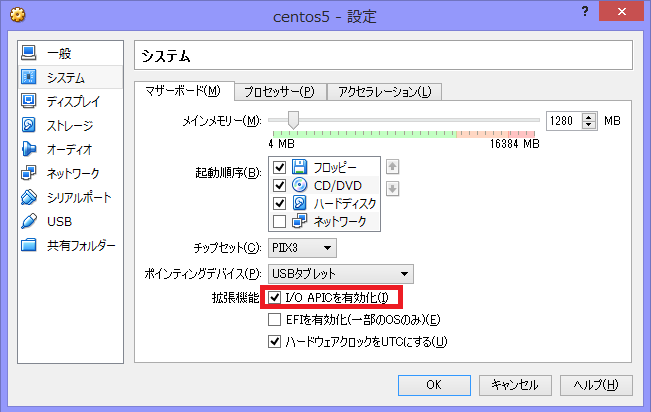Close the centos5 設定 dialog
The image size is (651, 412).
[x=621, y=11]
